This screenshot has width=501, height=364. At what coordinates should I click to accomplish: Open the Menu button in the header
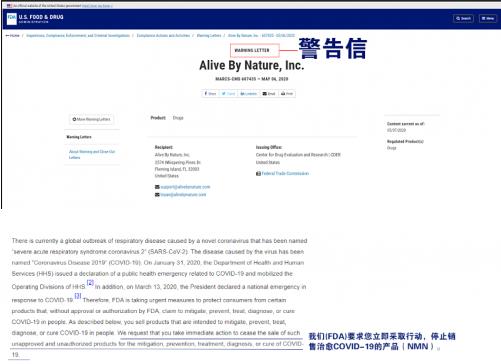tap(488, 19)
